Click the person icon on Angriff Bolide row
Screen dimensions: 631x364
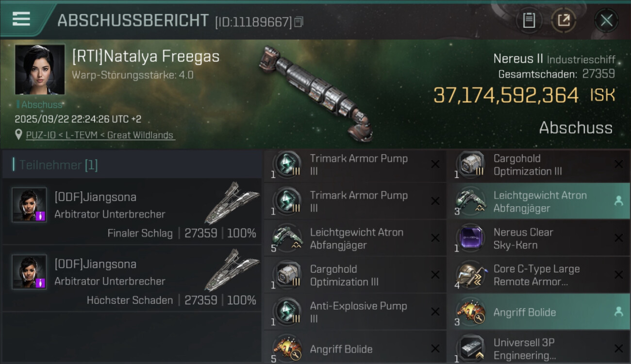[x=618, y=312]
